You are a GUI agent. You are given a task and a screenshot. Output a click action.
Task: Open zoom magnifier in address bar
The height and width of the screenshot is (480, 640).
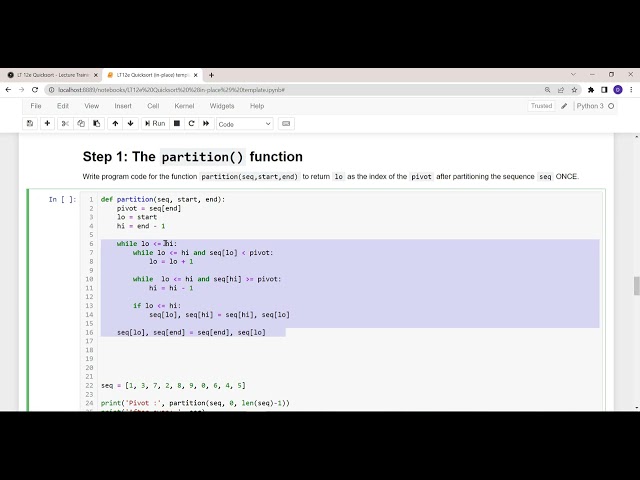(x=547, y=90)
